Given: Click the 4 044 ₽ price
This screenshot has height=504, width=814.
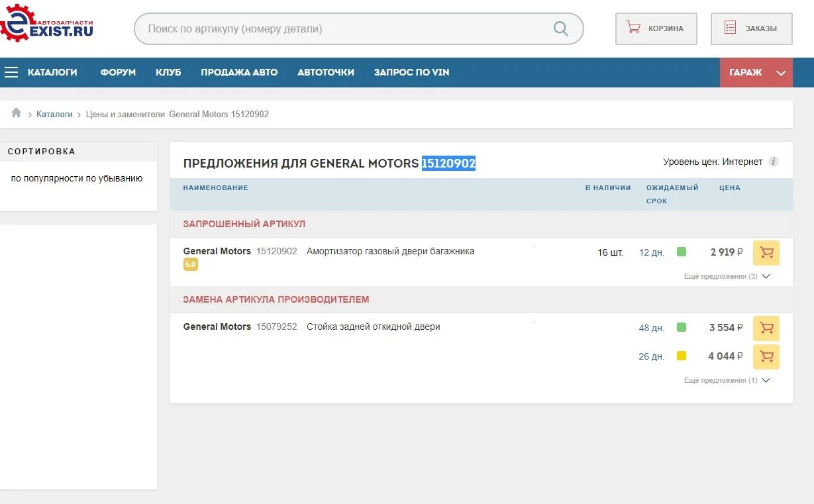Looking at the screenshot, I should (725, 356).
